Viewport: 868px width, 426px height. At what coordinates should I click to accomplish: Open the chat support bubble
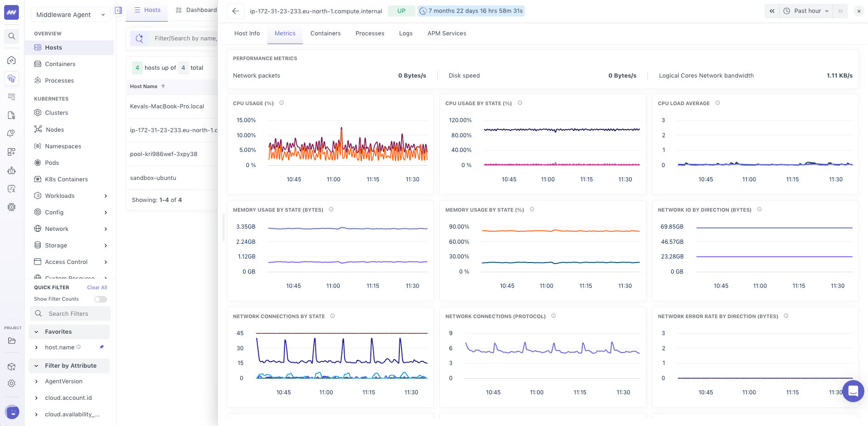853,391
